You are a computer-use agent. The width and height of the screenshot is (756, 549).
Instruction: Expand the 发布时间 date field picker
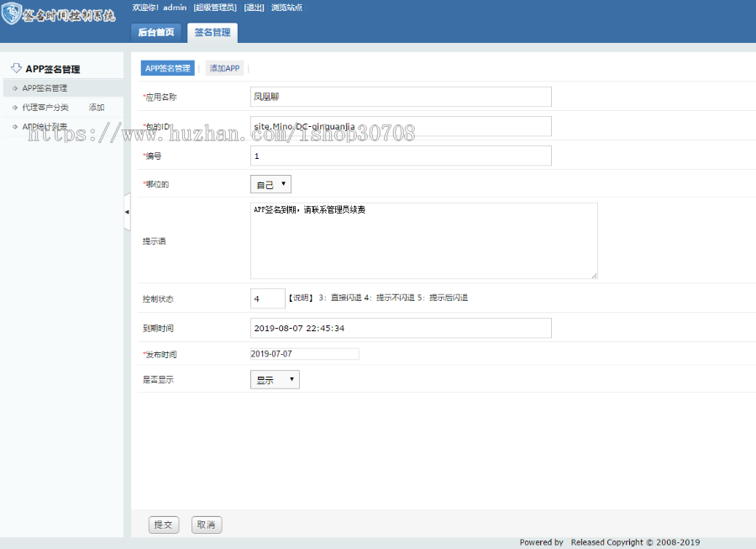coord(304,353)
